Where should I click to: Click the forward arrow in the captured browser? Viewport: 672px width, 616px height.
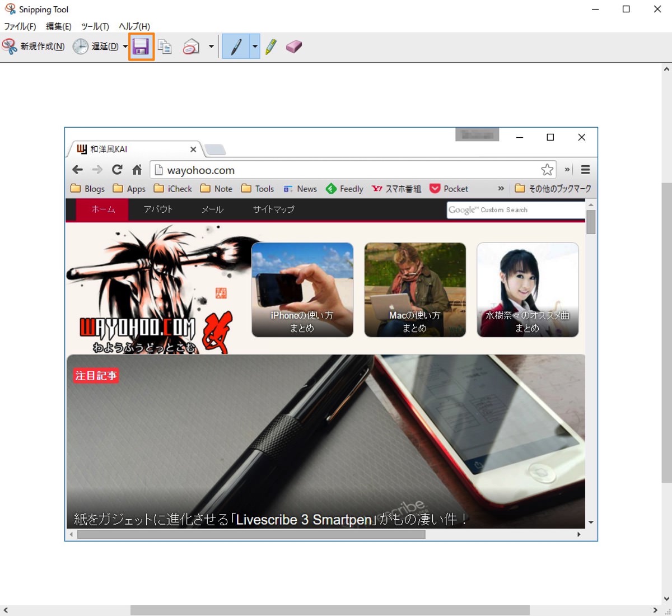click(x=97, y=170)
